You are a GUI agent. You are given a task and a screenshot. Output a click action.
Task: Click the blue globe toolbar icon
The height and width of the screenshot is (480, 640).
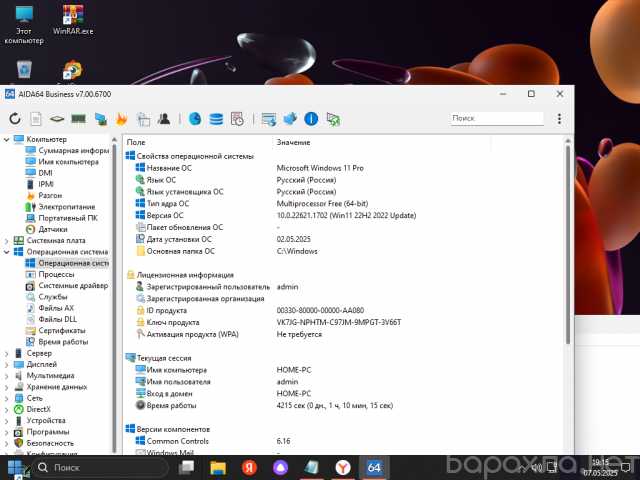[195, 119]
